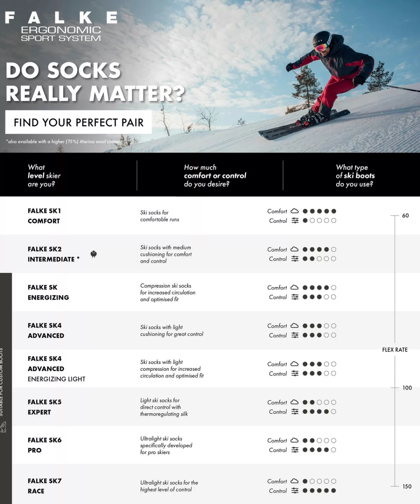Open the FALKE SK7 Race sock entry

(44, 486)
